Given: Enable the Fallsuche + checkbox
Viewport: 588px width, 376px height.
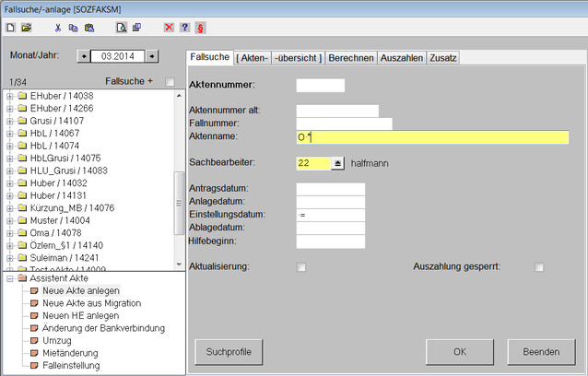Looking at the screenshot, I should [169, 82].
